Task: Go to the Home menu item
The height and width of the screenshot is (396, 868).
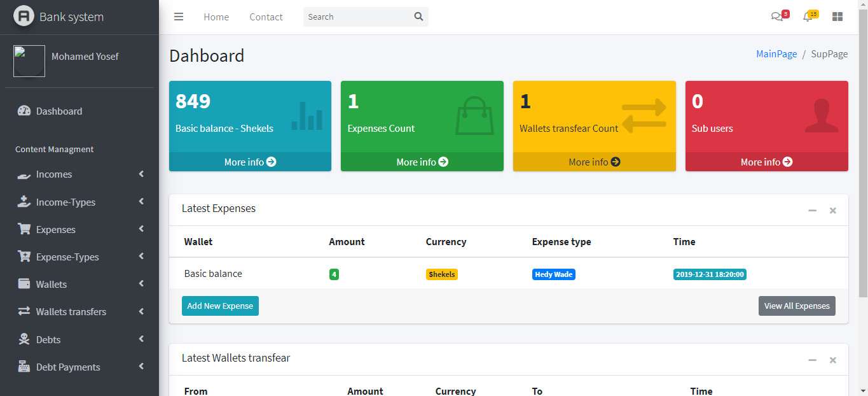Action: coord(216,17)
